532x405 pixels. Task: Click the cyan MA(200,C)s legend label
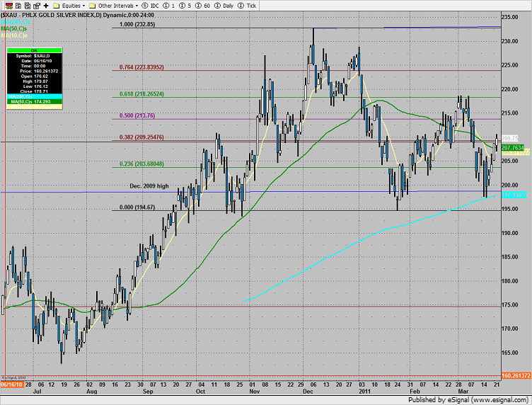point(16,22)
